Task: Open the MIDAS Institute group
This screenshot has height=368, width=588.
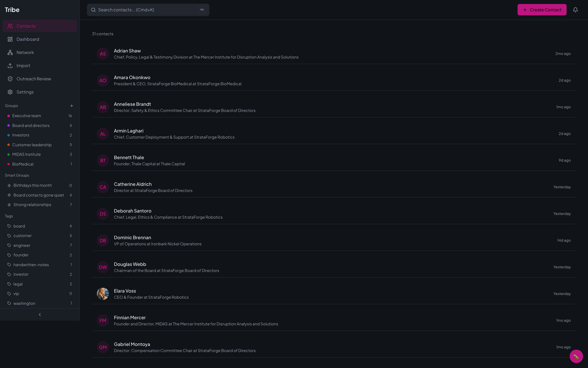Action: click(x=40, y=155)
